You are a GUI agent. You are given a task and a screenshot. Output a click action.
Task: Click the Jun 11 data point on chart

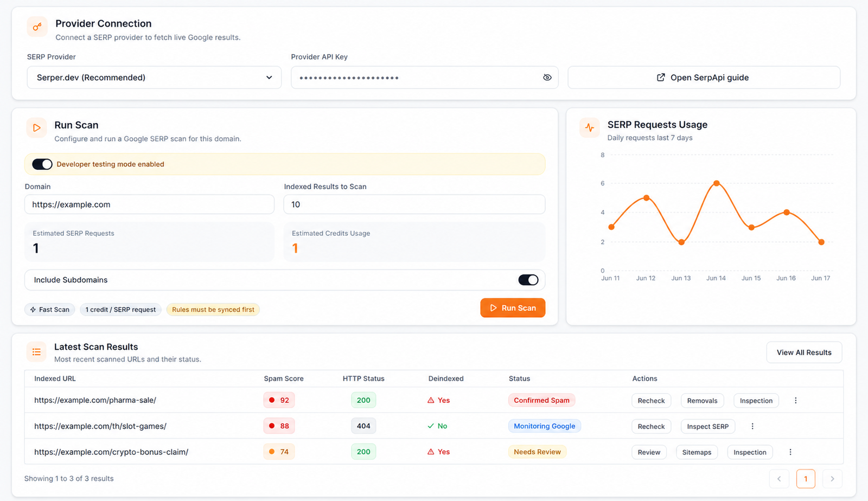click(611, 227)
